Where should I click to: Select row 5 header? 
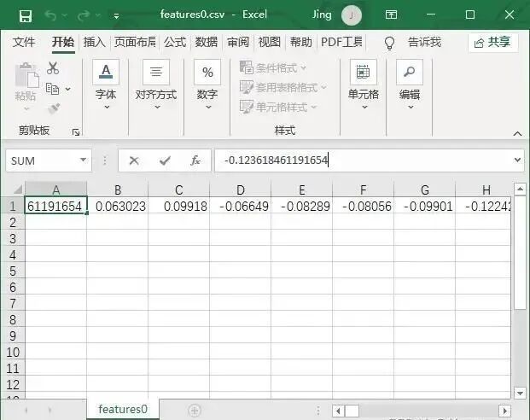coord(13,271)
